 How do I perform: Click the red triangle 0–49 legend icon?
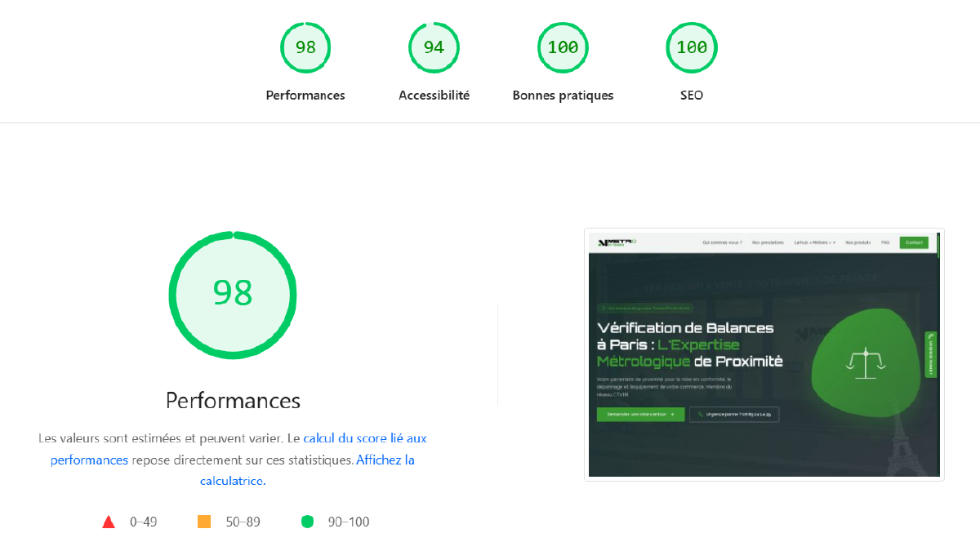109,522
